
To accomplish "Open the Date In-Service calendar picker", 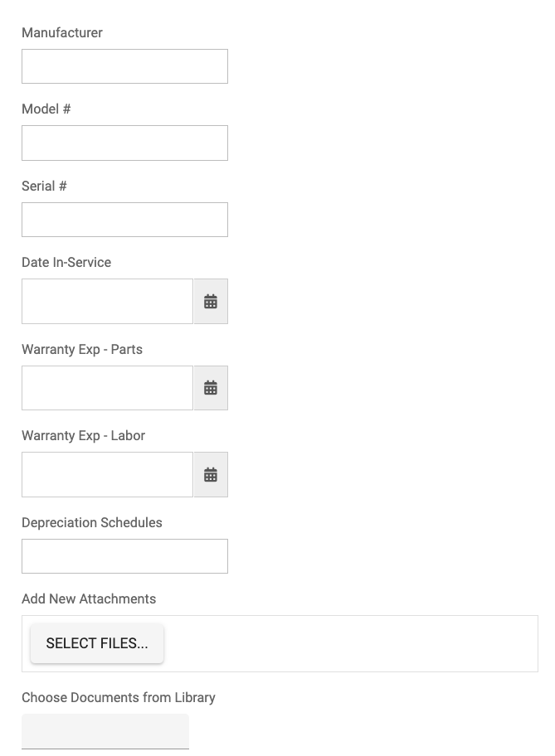I will point(211,302).
